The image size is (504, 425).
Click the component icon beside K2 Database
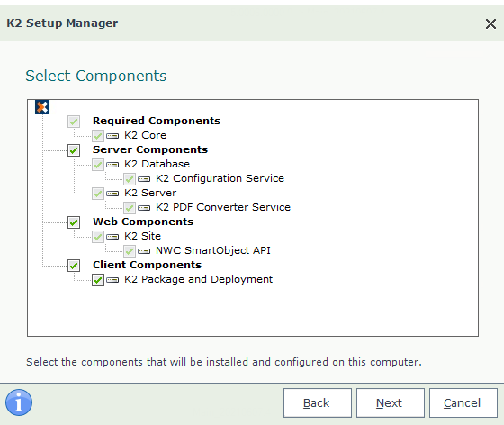(112, 165)
